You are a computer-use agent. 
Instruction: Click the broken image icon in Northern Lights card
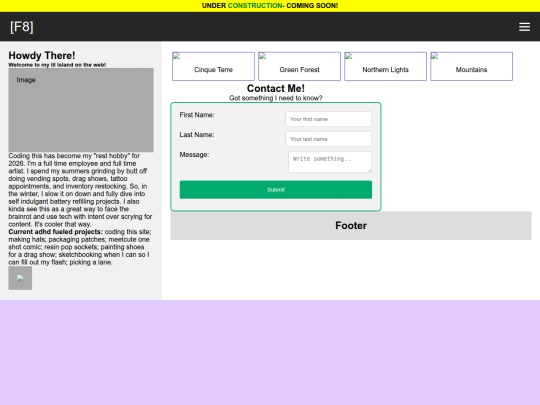click(349, 56)
